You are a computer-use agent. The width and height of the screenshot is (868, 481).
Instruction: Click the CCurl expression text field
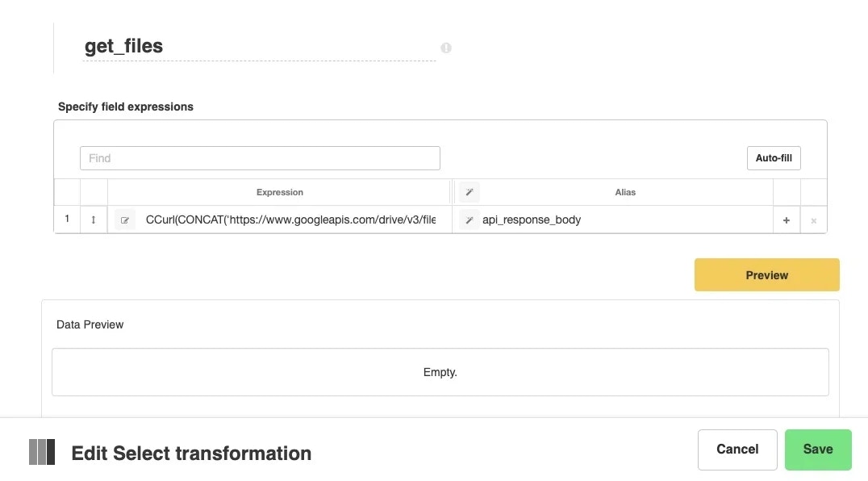click(290, 219)
